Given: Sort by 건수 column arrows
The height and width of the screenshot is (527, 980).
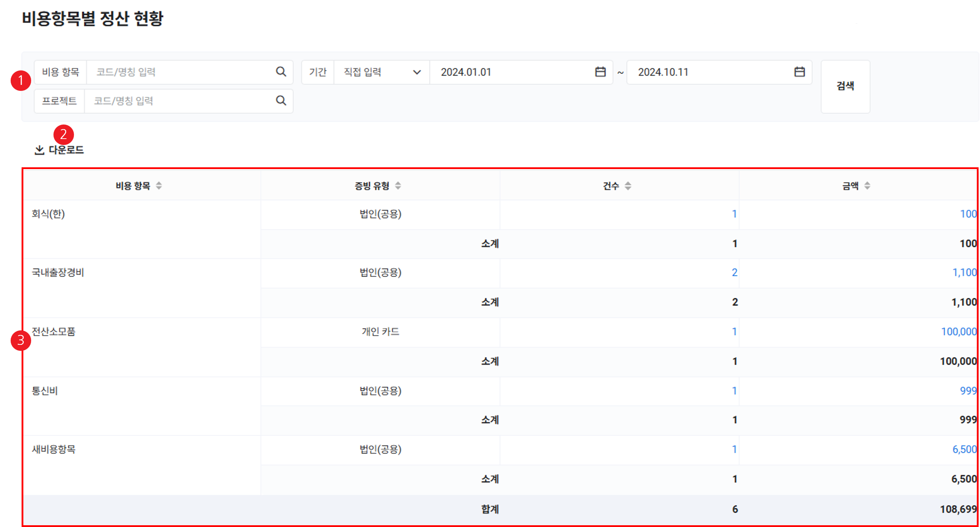Looking at the screenshot, I should (x=628, y=186).
